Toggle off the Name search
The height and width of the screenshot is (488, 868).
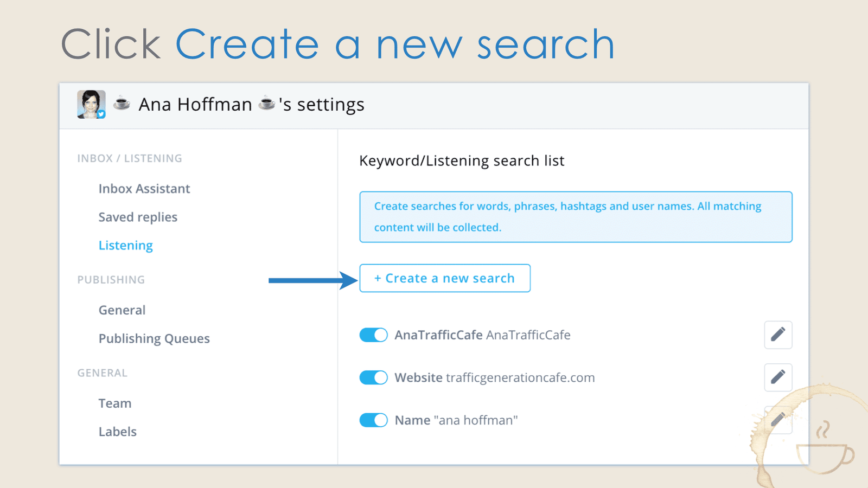coord(373,420)
